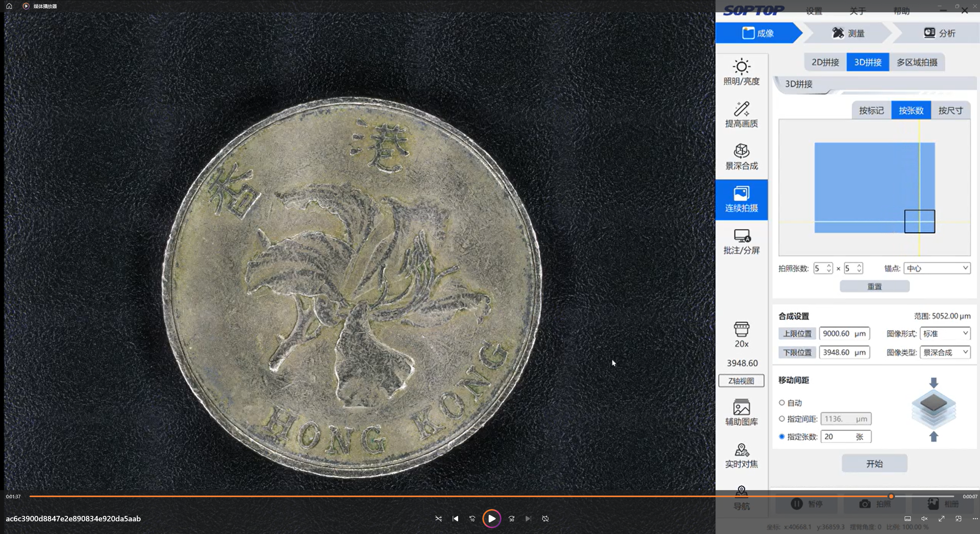Open the Z轴视图 Z-axis view

[741, 381]
